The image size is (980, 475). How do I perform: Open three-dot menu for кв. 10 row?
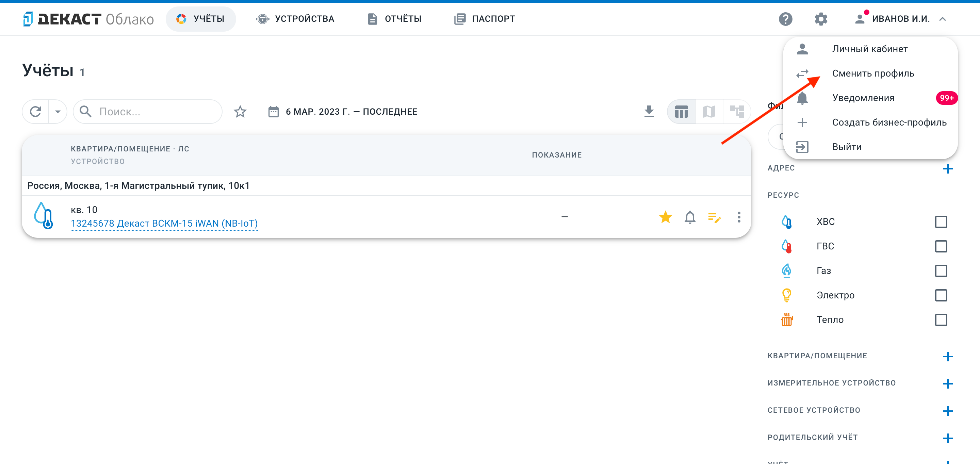click(739, 217)
